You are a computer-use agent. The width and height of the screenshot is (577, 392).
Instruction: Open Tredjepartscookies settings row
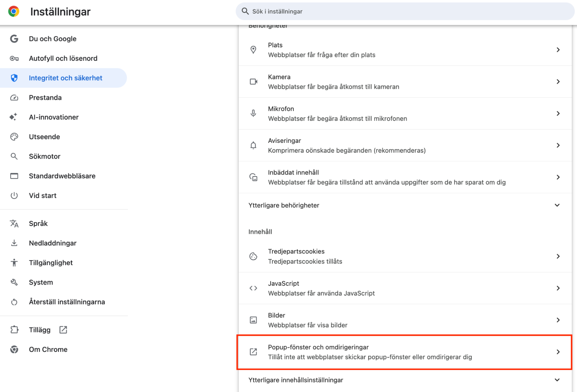[x=405, y=256]
